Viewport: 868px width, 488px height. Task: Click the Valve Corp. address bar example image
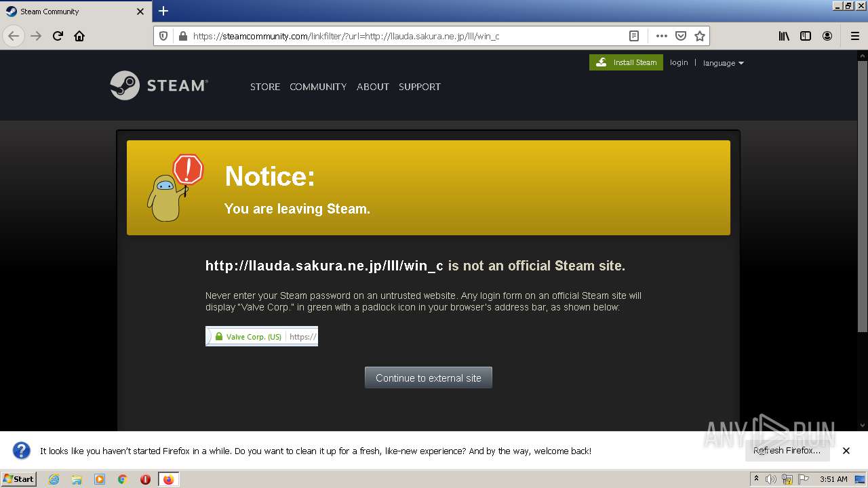[262, 336]
